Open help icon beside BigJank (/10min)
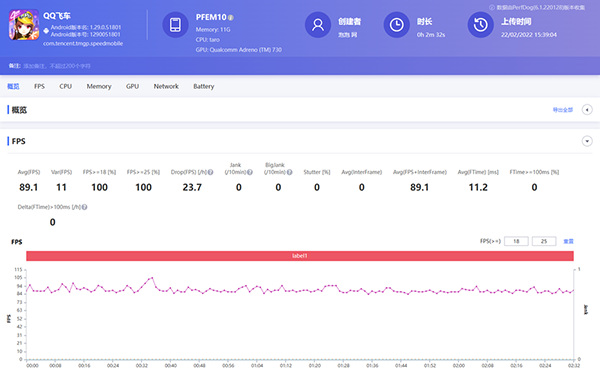Image resolution: width=600 pixels, height=368 pixels. (290, 172)
